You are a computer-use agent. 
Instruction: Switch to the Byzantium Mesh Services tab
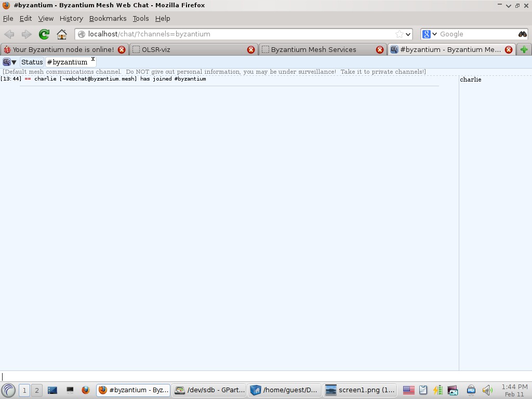322,49
